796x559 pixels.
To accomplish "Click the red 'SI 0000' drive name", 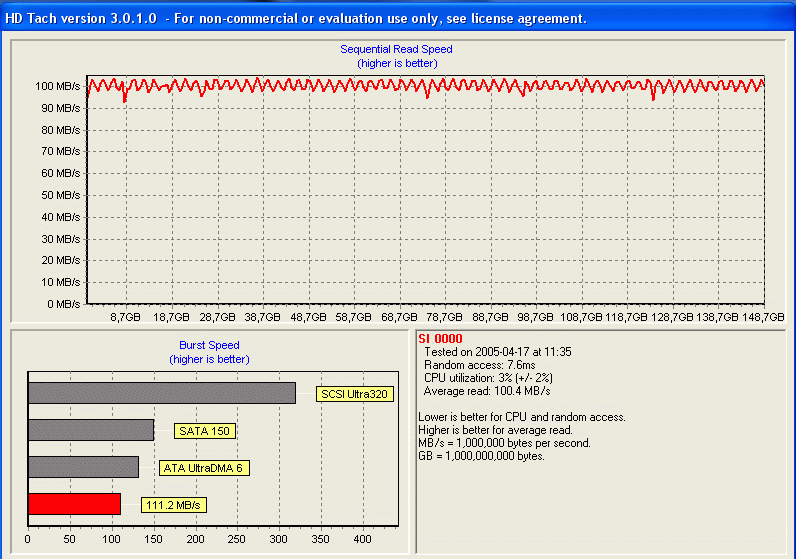I will [x=440, y=339].
